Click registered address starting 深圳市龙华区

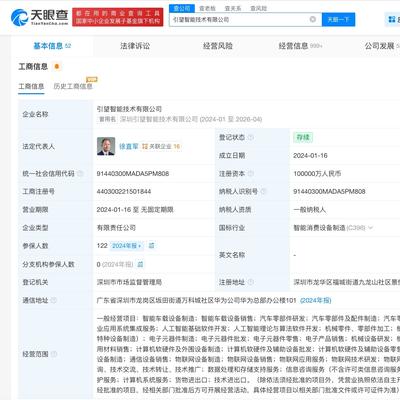pyautogui.click(x=347, y=282)
